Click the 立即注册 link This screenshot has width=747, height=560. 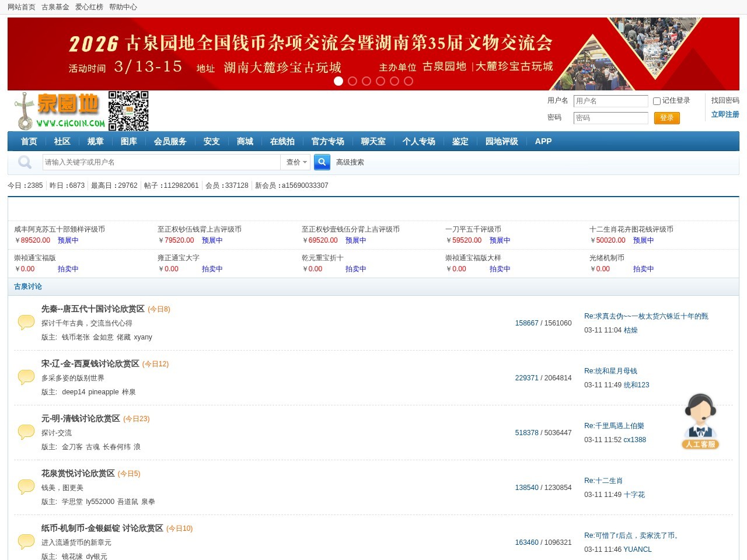(x=725, y=114)
